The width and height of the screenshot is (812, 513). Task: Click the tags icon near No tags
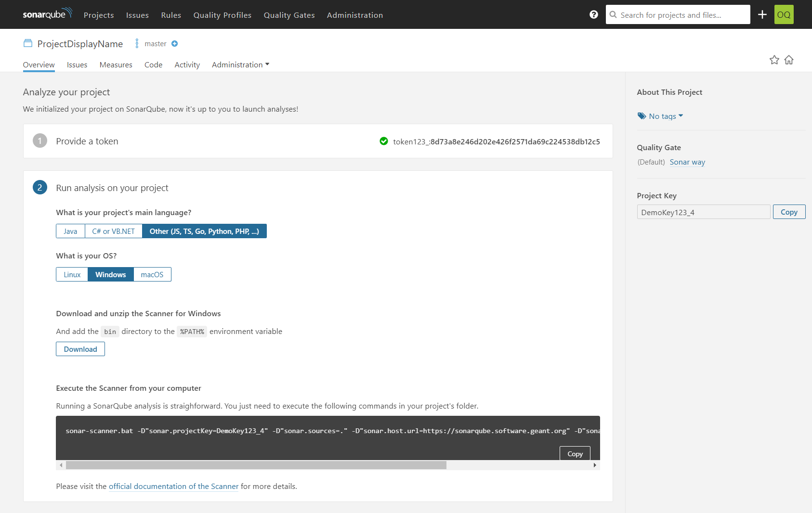coord(642,116)
